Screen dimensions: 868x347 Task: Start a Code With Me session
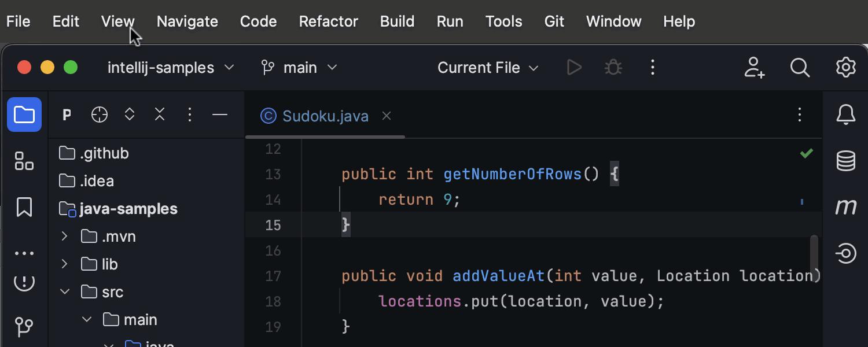(x=754, y=68)
